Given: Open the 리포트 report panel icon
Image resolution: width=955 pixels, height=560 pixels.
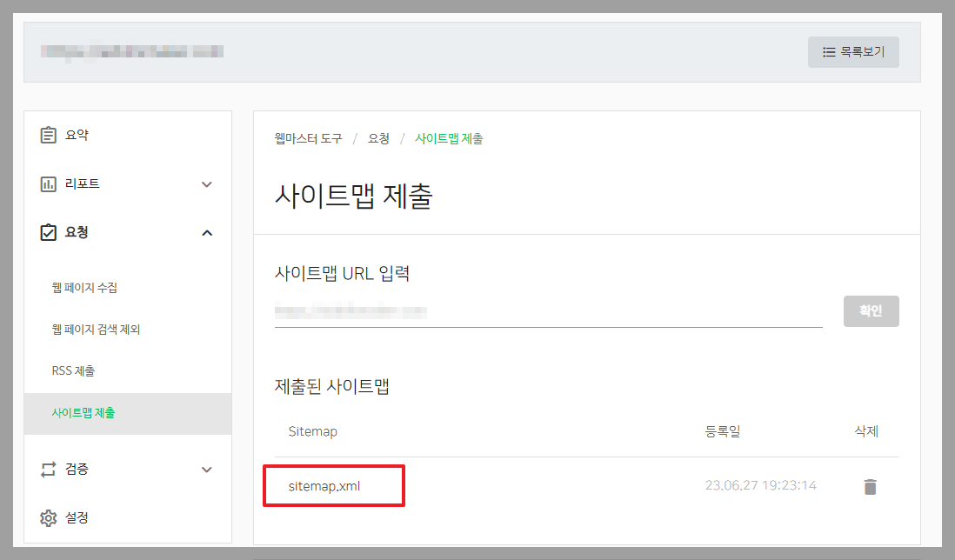Looking at the screenshot, I should pos(49,183).
